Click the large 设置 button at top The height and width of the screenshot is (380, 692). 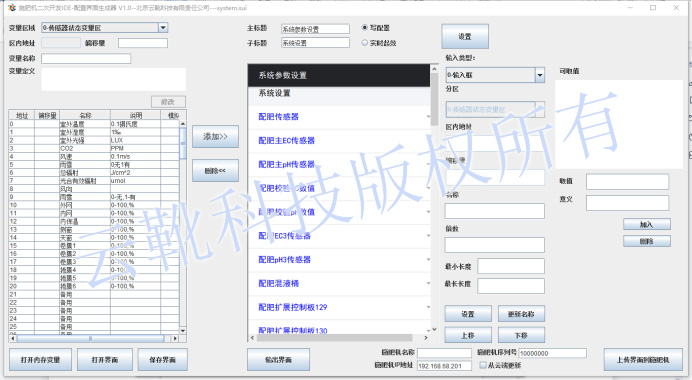pyautogui.click(x=465, y=37)
